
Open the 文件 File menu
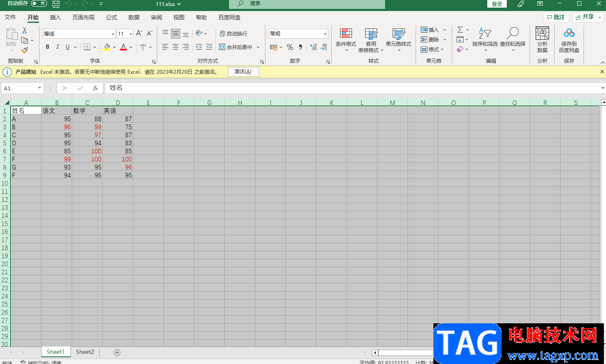pyautogui.click(x=10, y=17)
